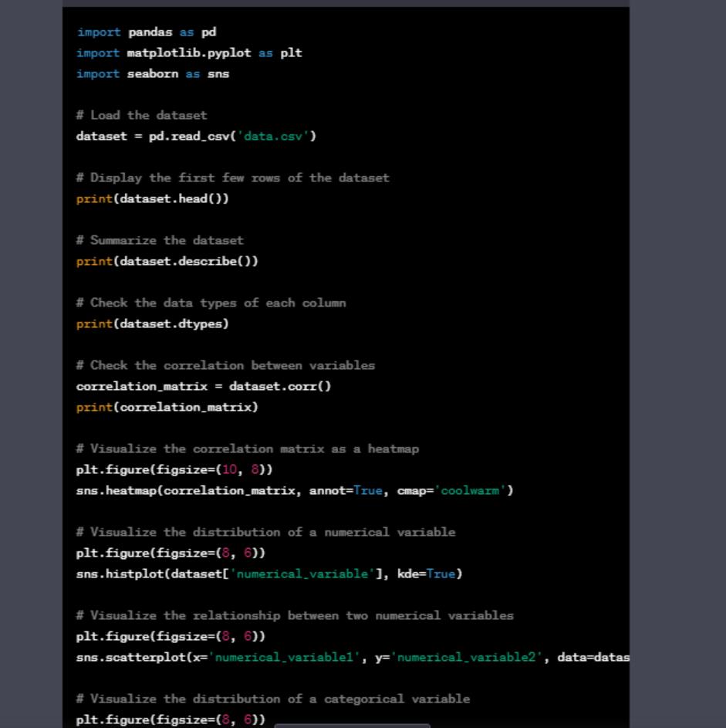This screenshot has width=726, height=728.
Task: Click the line 'print(dataset.head())'
Action: pyautogui.click(x=153, y=198)
